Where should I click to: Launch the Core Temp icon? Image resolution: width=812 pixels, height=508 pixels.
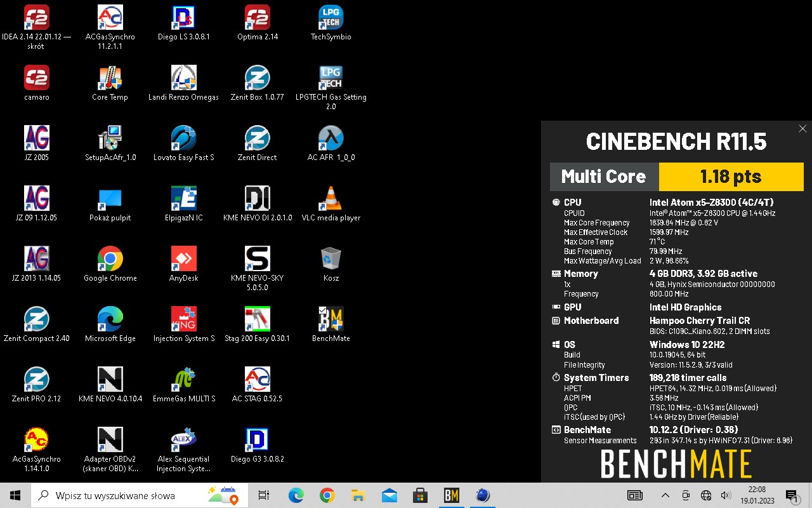tap(110, 78)
